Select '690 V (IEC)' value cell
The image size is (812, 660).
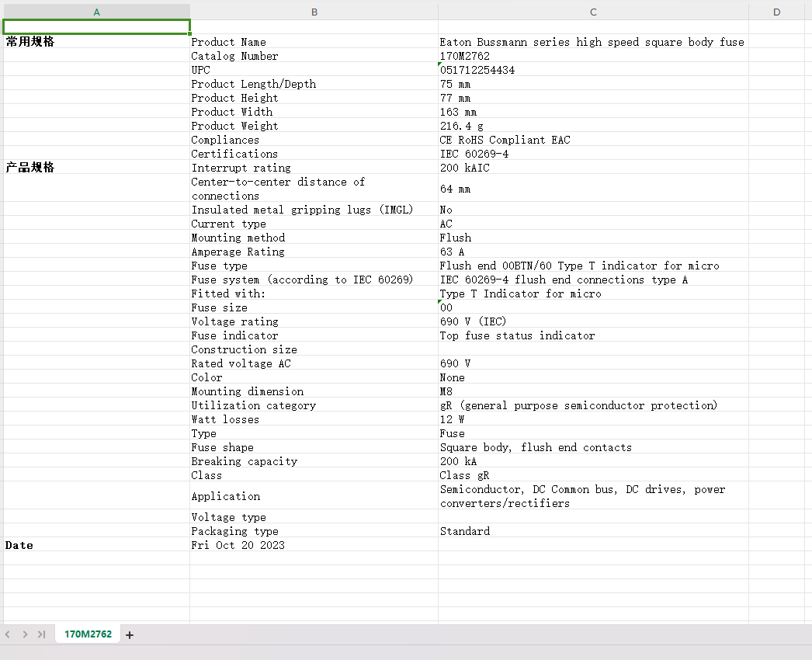tap(593, 321)
